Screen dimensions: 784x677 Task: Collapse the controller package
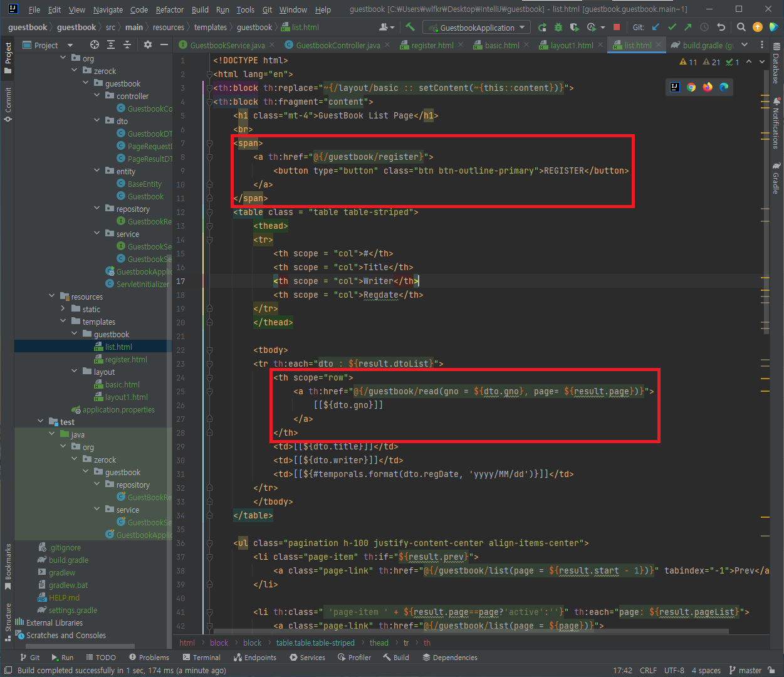point(97,95)
